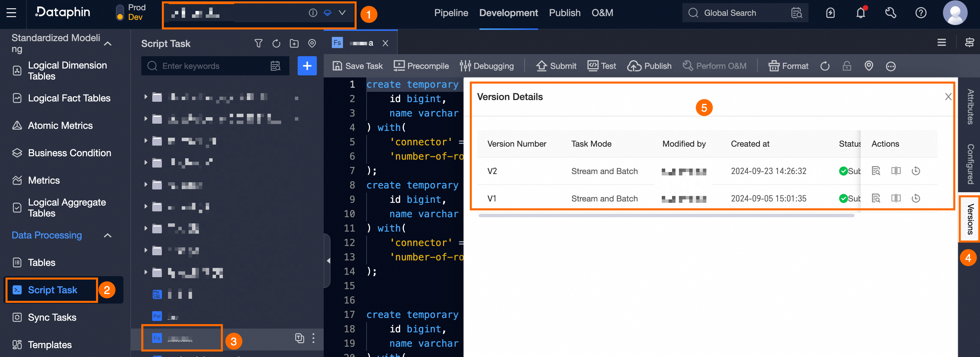This screenshot has height=357, width=980.
Task: View details icon for version V2
Action: click(x=876, y=171)
